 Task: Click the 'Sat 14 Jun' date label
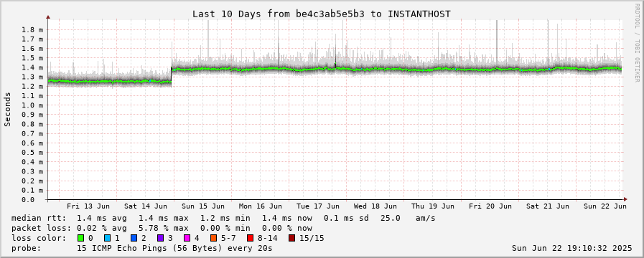[146, 206]
